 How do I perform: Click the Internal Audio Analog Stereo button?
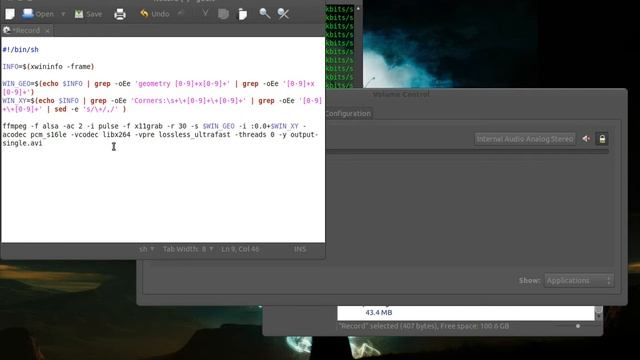coord(525,139)
